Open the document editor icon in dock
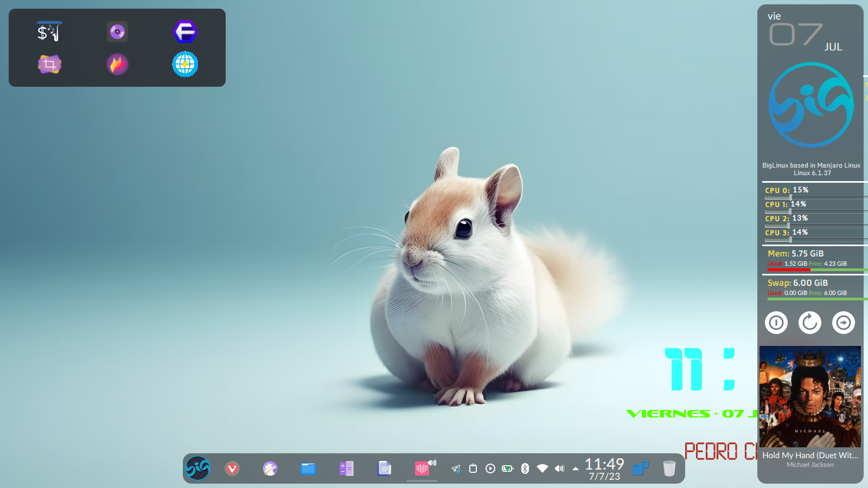Screen dimensions: 868x488 coord(384,468)
